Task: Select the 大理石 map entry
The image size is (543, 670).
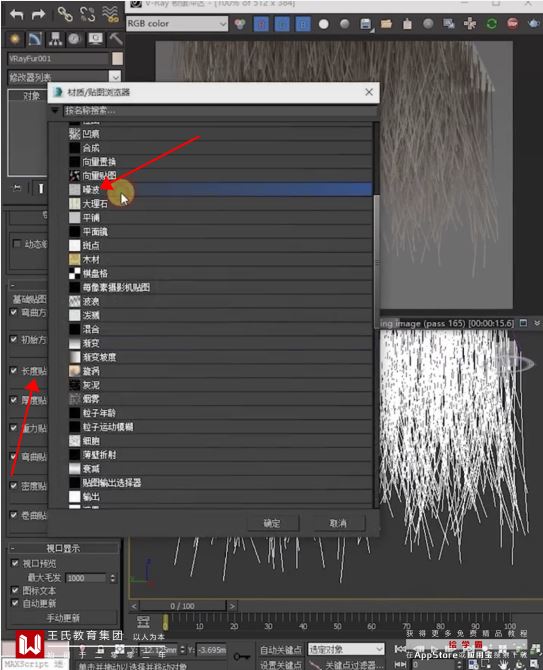Action: (x=220, y=204)
